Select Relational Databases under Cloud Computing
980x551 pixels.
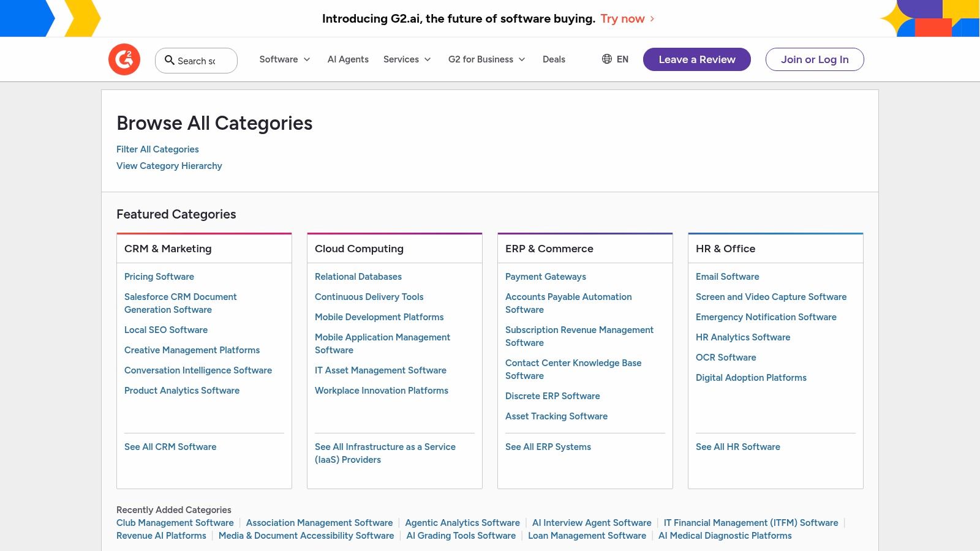[x=358, y=276]
